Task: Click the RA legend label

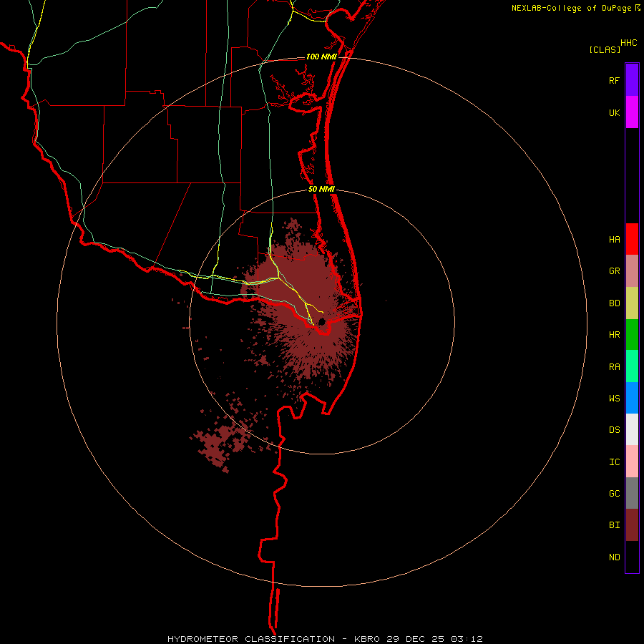Action: (x=614, y=367)
